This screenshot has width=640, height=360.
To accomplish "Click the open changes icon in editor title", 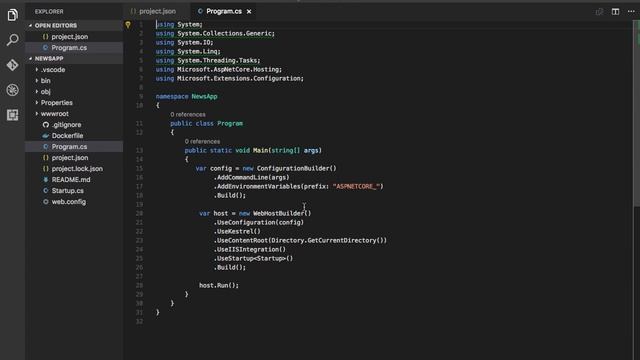I will pos(599,11).
